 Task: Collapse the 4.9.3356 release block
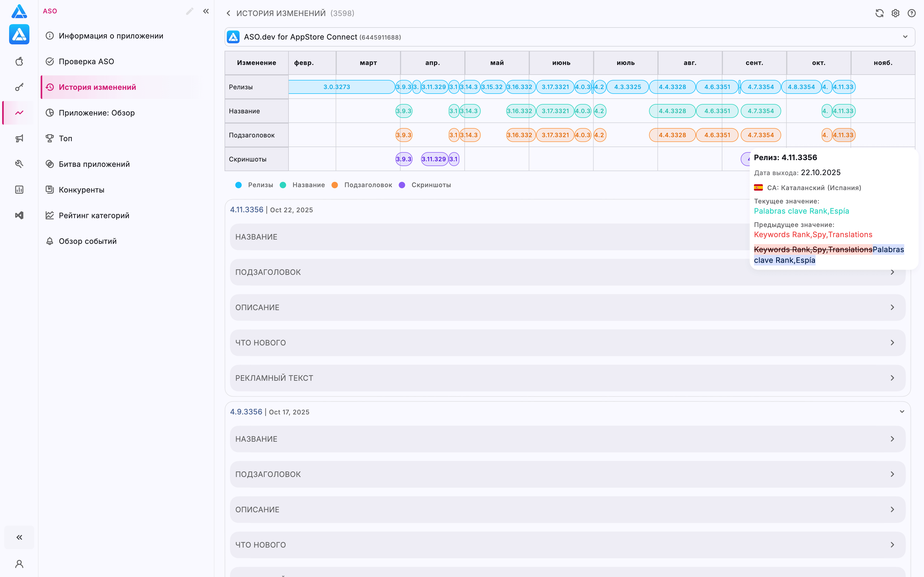(x=902, y=412)
